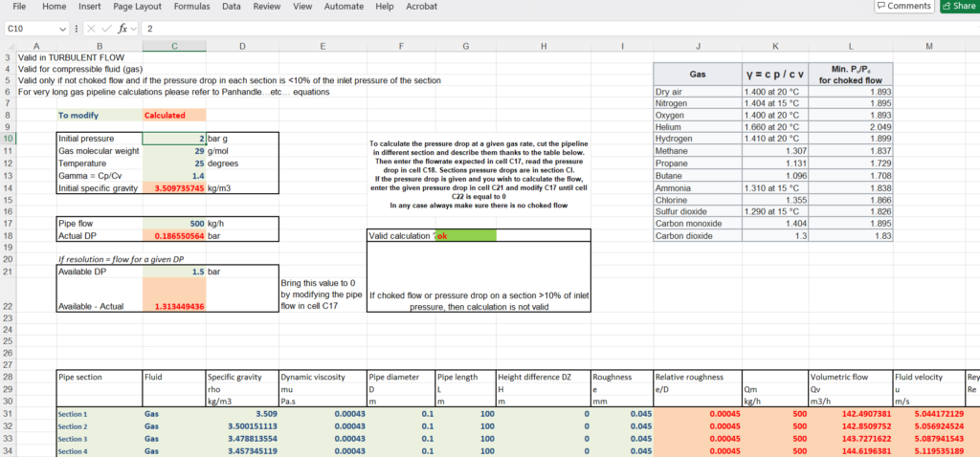The image size is (980, 457).
Task: Open the Automate tab
Action: tap(344, 7)
